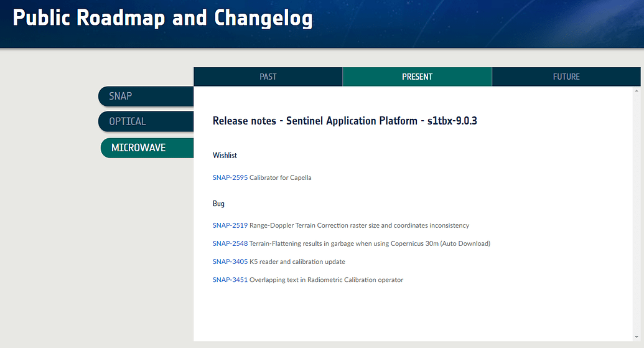The height and width of the screenshot is (348, 644).
Task: Click the s1tbx-9.0.3 release notes heading
Action: [x=345, y=121]
